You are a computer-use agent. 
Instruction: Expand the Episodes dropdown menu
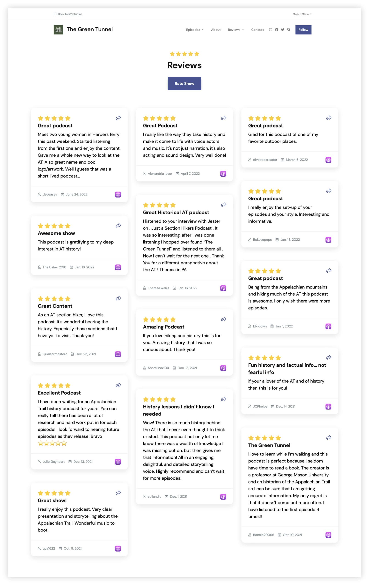195,30
